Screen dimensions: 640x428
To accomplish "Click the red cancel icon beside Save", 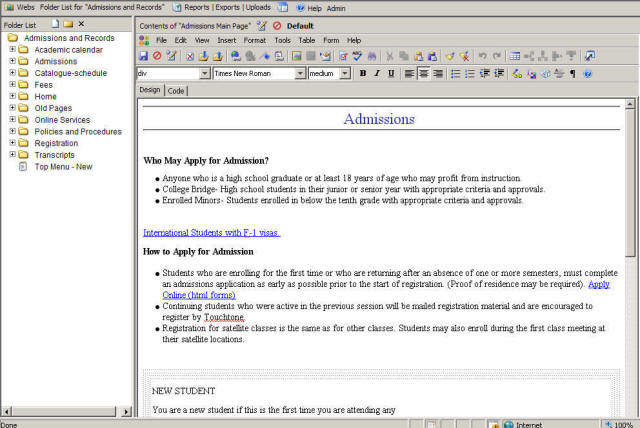I will click(x=157, y=56).
